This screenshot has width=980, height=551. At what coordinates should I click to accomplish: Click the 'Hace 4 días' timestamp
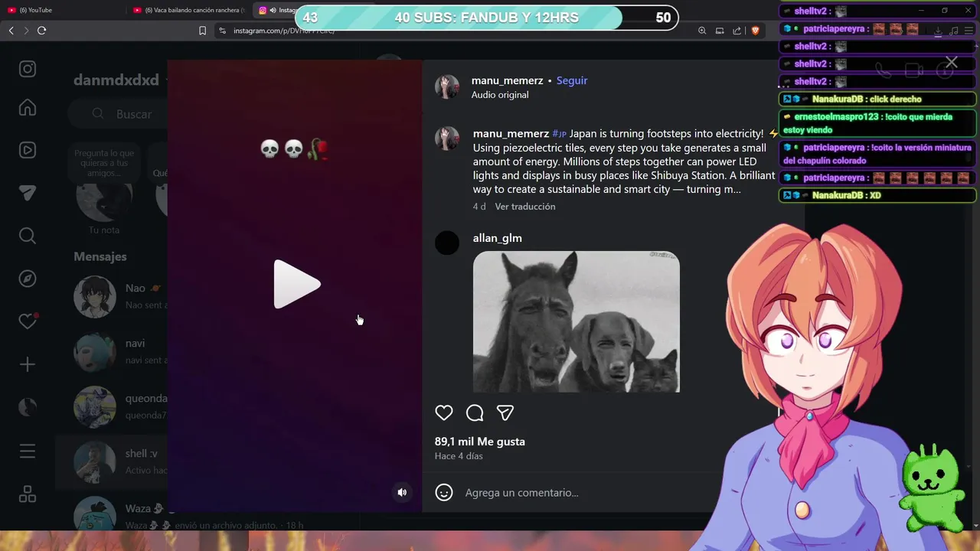pos(459,456)
